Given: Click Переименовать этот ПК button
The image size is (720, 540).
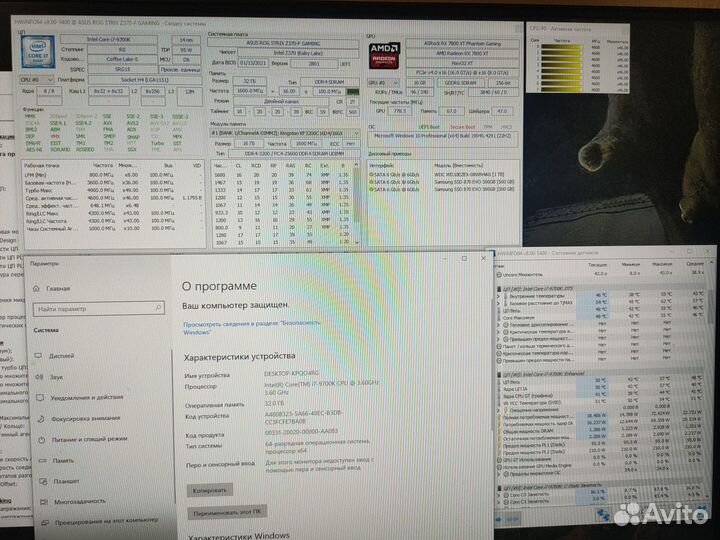Looking at the screenshot, I should pyautogui.click(x=227, y=513).
